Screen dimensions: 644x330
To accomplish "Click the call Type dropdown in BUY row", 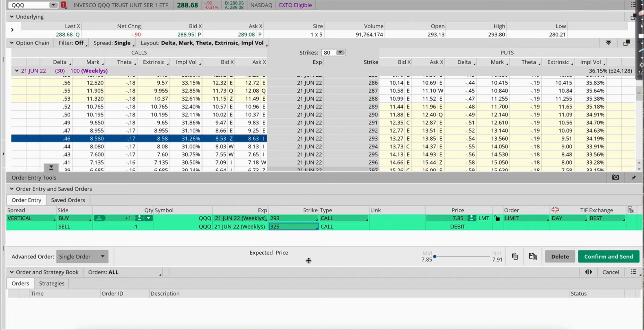I will point(344,218).
